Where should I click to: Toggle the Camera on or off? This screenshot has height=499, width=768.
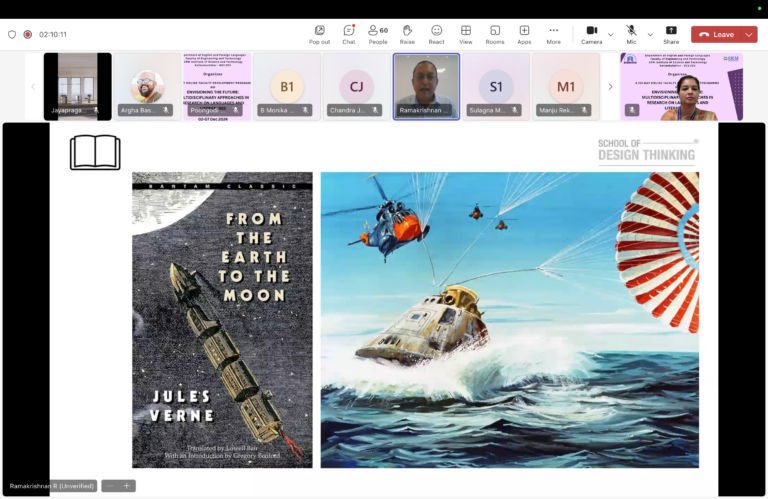pos(591,34)
